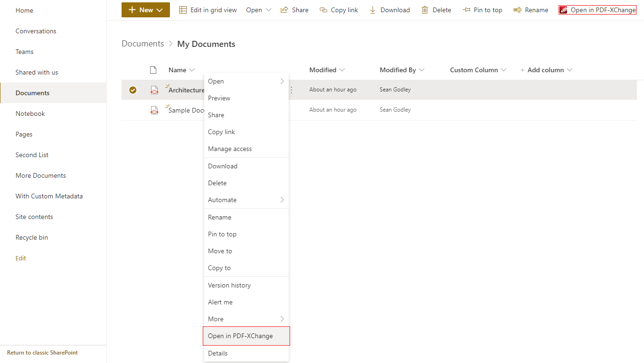
Task: Click the PDF icon of the Sample Doc file
Action: pos(154,110)
